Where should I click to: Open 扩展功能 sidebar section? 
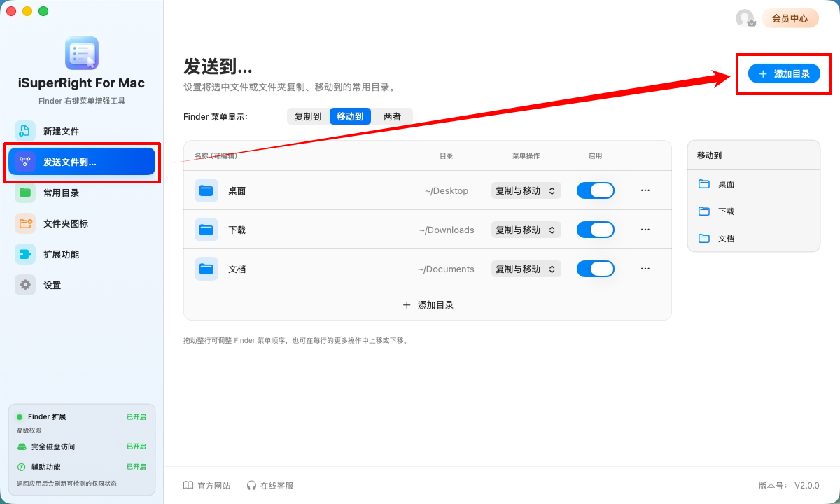point(82,254)
